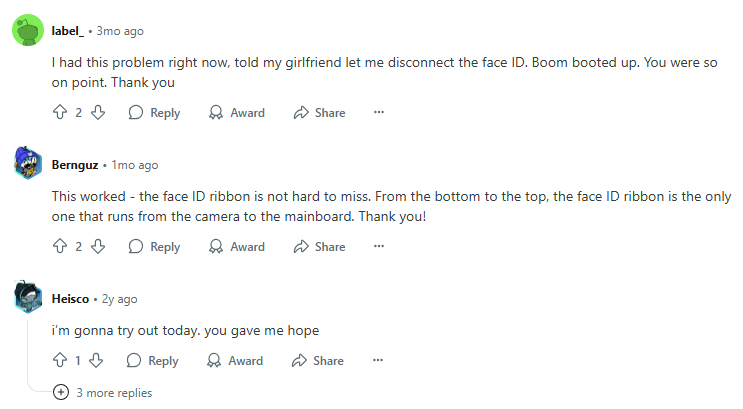Upvote Bernguz's comment
Screen dimensions: 743x409
coord(59,247)
